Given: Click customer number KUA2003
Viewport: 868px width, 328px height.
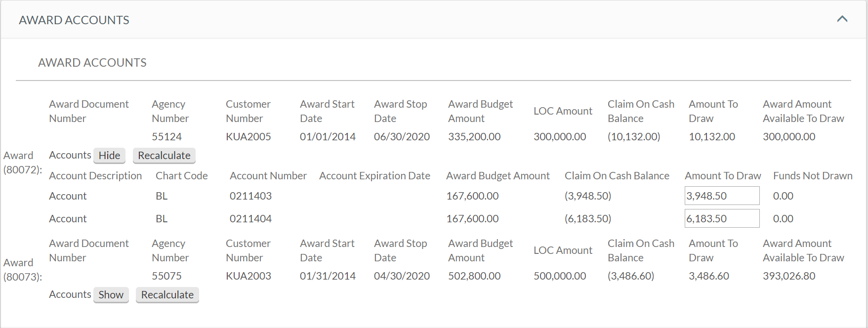Looking at the screenshot, I should coord(248,276).
